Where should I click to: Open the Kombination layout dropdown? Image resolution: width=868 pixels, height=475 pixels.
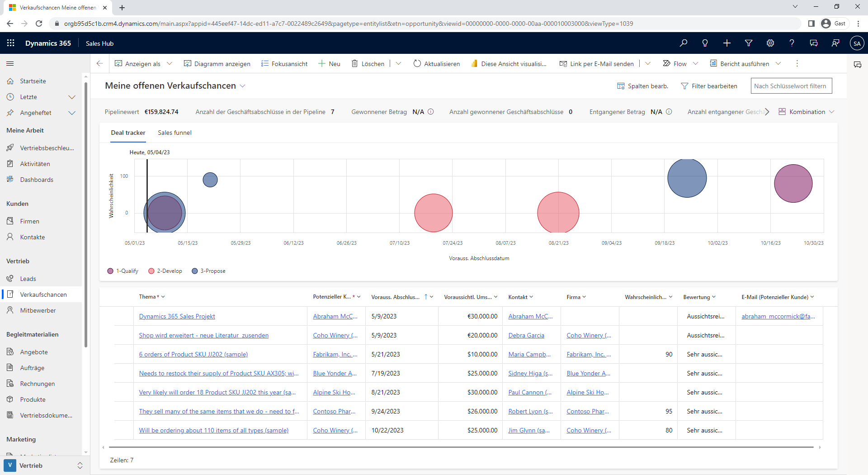[807, 112]
